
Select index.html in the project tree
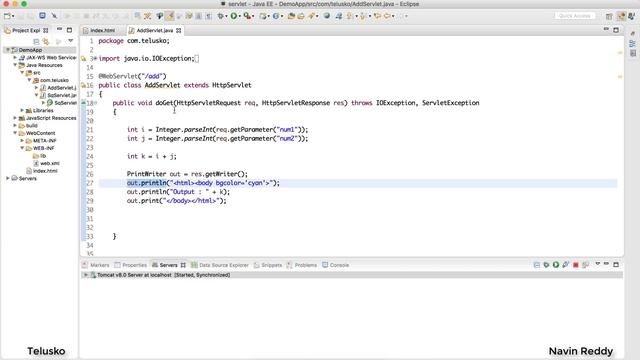click(42, 171)
